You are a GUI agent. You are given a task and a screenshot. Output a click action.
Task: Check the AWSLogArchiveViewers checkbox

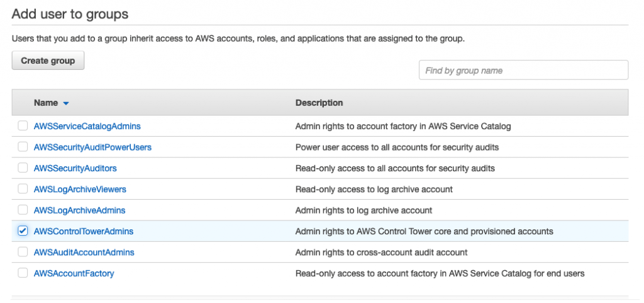pyautogui.click(x=23, y=189)
